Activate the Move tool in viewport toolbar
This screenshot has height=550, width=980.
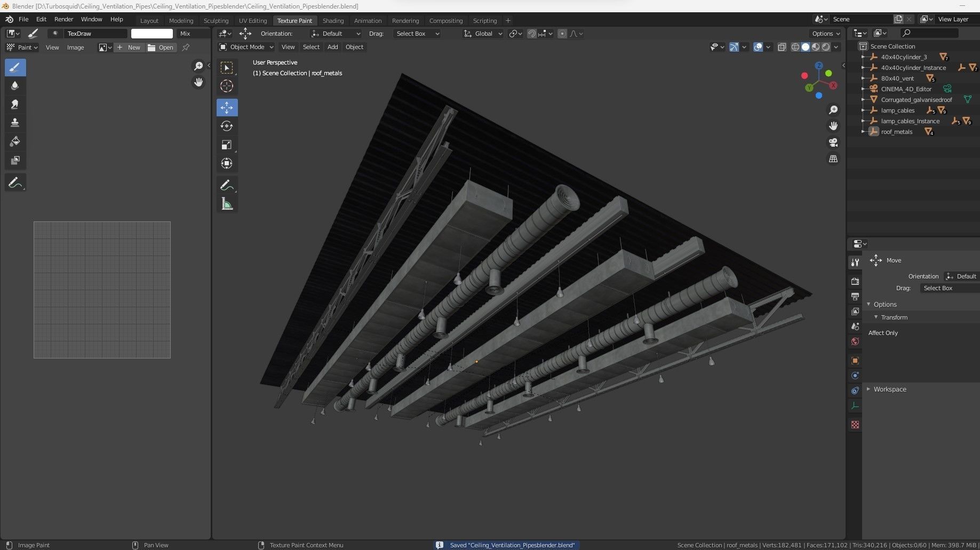click(227, 107)
